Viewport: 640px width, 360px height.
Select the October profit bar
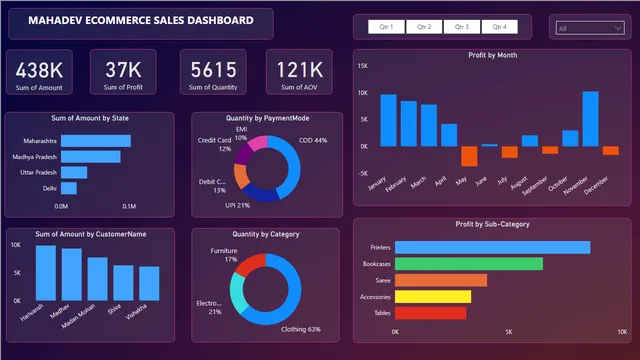coord(570,138)
